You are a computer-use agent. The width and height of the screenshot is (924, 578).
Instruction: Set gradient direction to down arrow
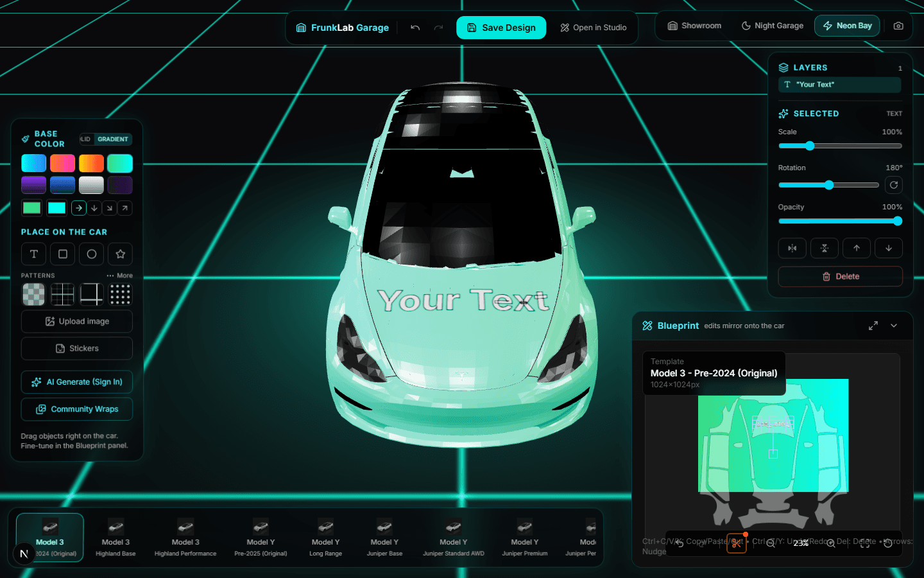point(94,208)
